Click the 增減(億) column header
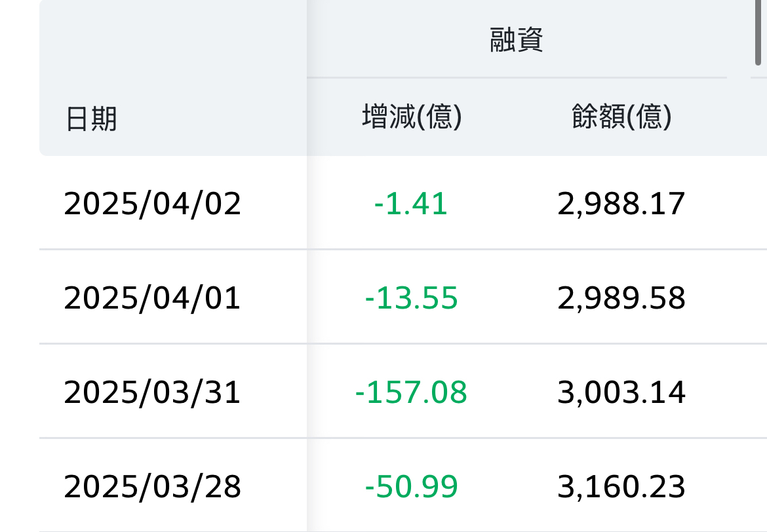The image size is (767, 532). [412, 117]
